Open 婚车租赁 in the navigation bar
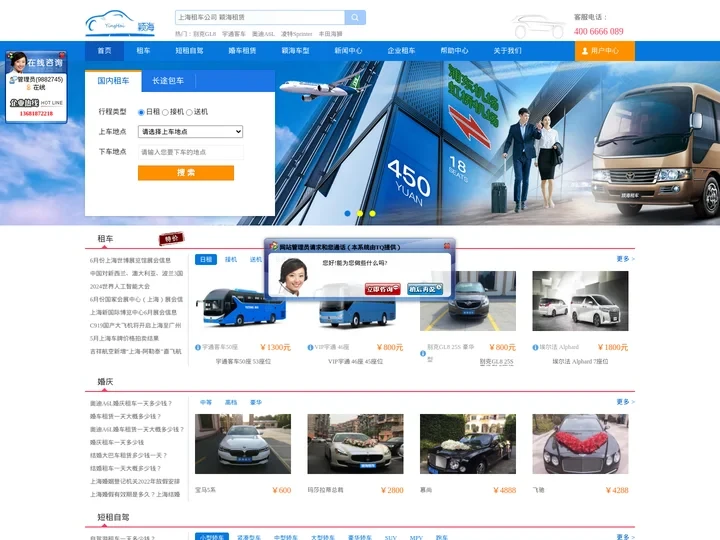 pyautogui.click(x=242, y=51)
